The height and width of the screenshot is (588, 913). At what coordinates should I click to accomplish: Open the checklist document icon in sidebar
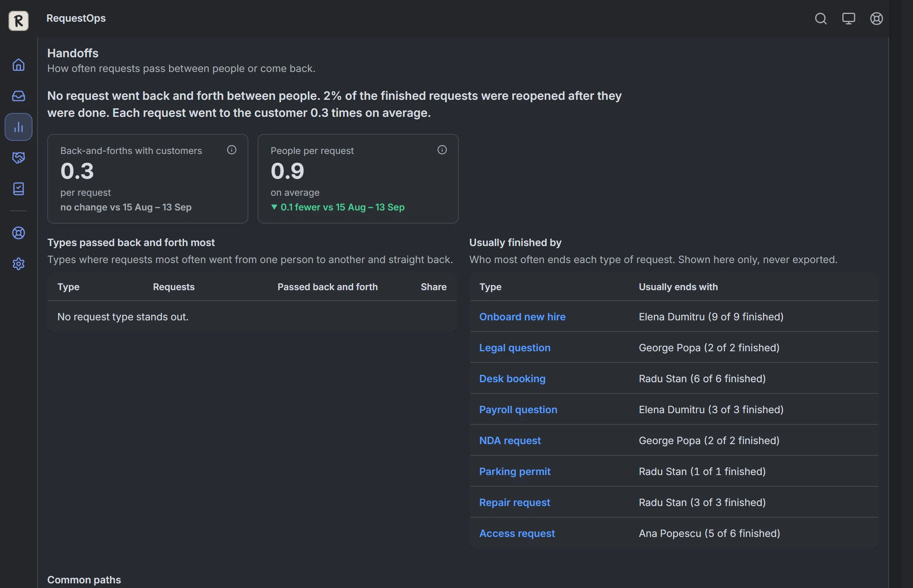[19, 188]
